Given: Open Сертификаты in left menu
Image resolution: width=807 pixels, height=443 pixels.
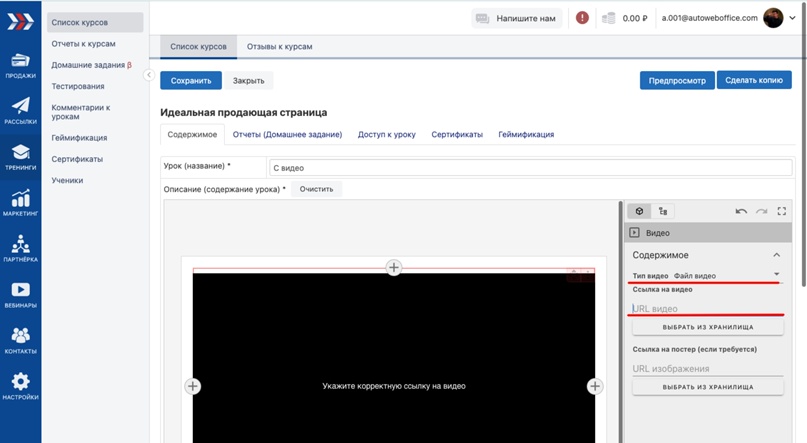Looking at the screenshot, I should [77, 159].
